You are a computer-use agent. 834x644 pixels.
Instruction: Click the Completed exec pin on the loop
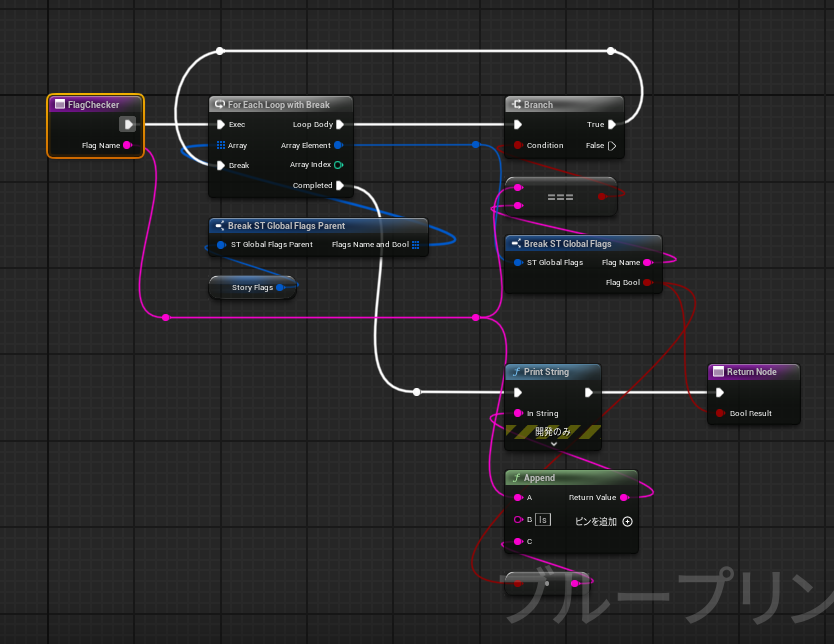tap(340, 186)
